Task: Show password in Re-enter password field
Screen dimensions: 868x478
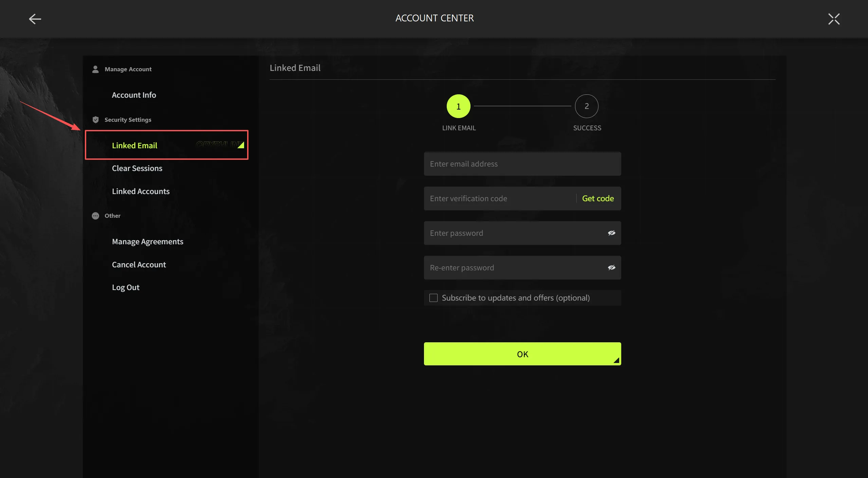Action: (x=611, y=268)
